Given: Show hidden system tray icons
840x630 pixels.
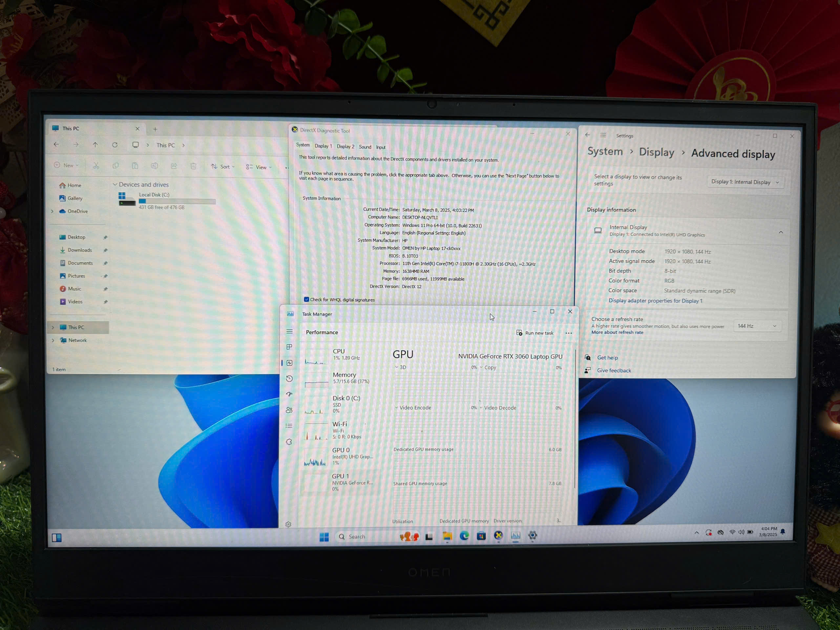Looking at the screenshot, I should 697,533.
